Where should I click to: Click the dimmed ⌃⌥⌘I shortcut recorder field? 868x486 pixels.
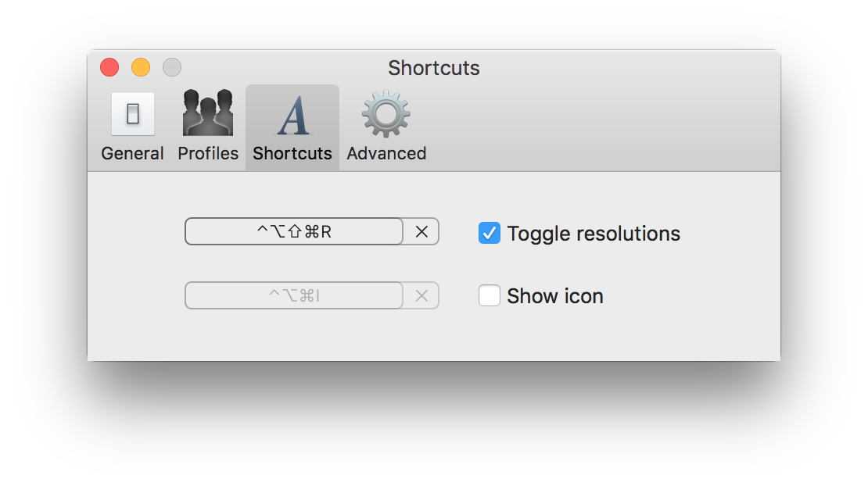(x=294, y=295)
